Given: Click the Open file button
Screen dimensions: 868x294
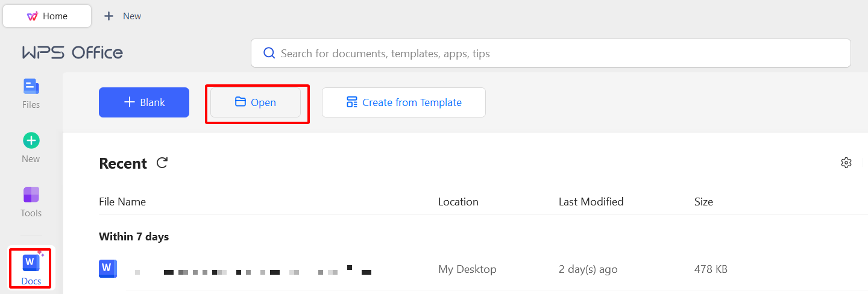Looking at the screenshot, I should click(x=256, y=102).
